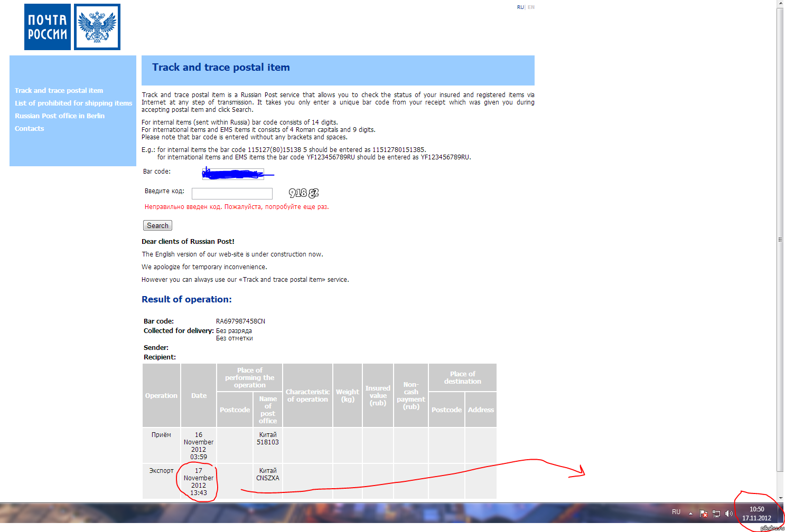Click the 17 November 2012 13:43 date cell
Image resolution: width=785 pixels, height=532 pixels.
pos(199,482)
